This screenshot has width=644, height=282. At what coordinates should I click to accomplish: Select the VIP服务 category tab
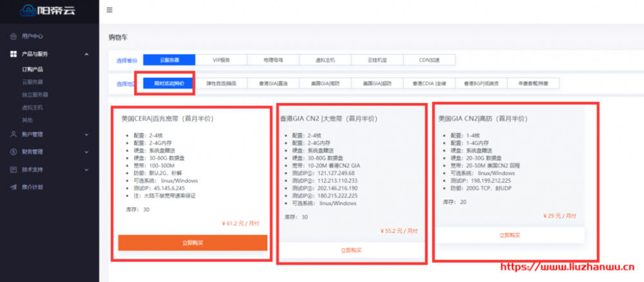[x=221, y=60]
